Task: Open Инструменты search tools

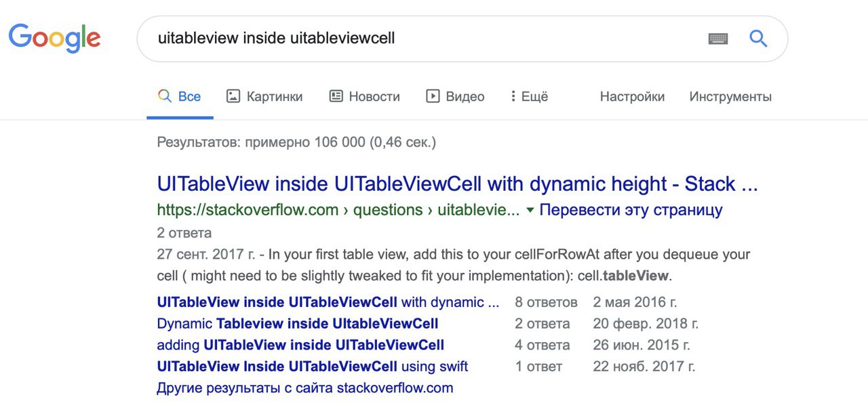Action: pyautogui.click(x=730, y=96)
